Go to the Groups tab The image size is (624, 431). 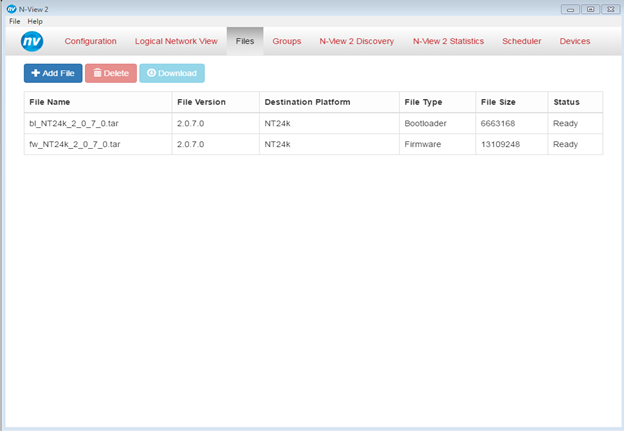point(287,41)
